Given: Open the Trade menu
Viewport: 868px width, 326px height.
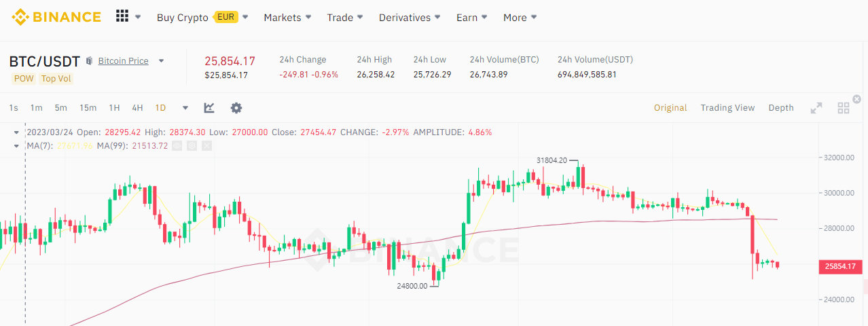Looking at the screenshot, I should 344,17.
